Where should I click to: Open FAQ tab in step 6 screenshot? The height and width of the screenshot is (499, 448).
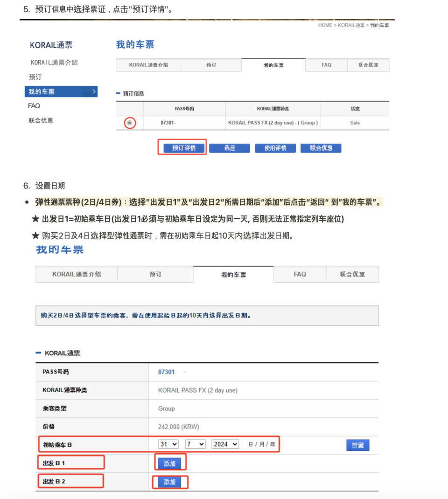300,274
